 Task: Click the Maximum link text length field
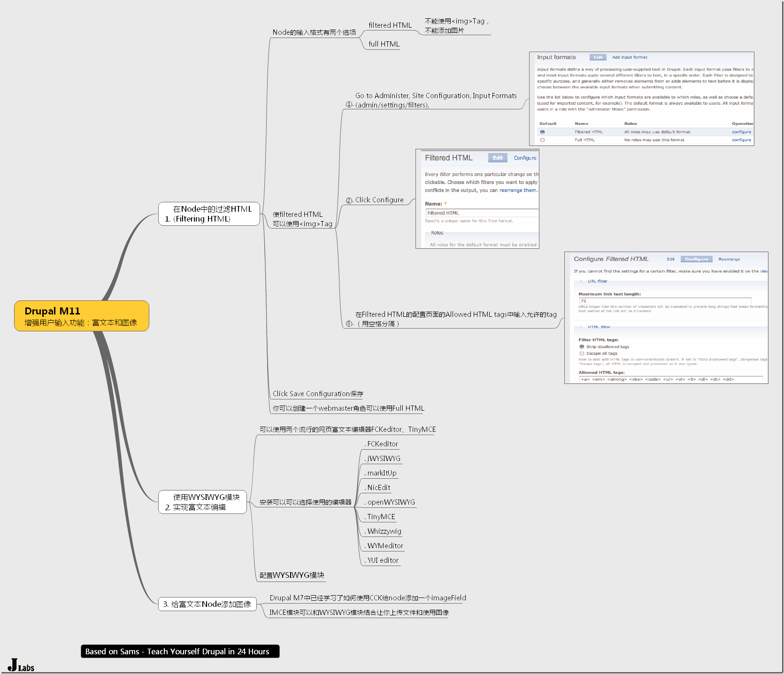(x=665, y=300)
